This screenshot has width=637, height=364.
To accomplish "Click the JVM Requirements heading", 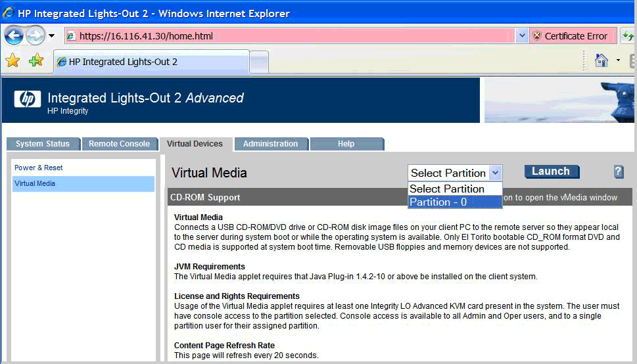I will click(210, 267).
